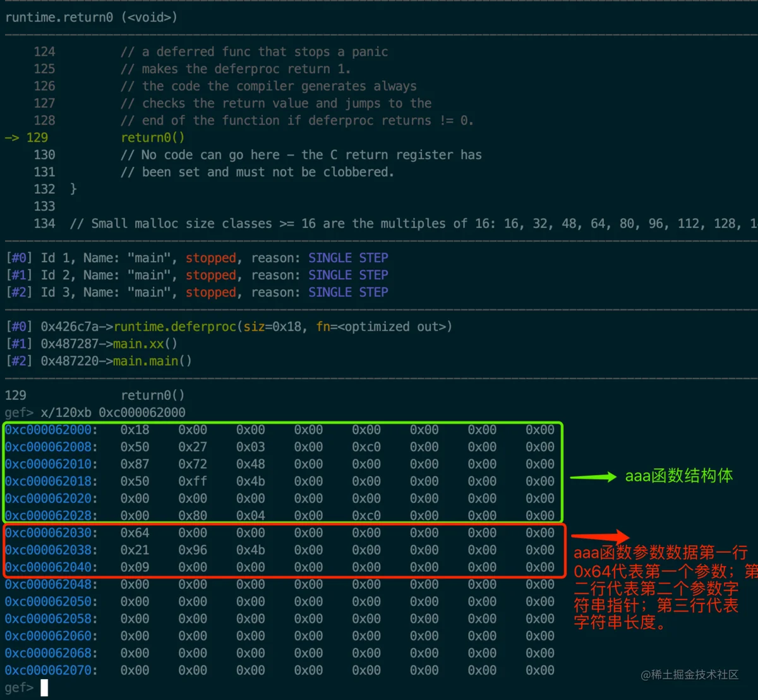
Task: Select source line 124 comment about deferred func
Action: coord(254,52)
